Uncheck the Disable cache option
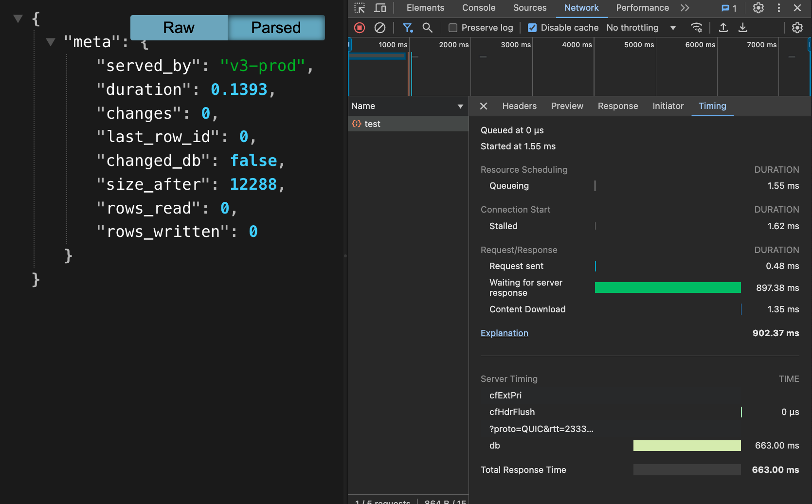Image resolution: width=812 pixels, height=504 pixels. [532, 28]
